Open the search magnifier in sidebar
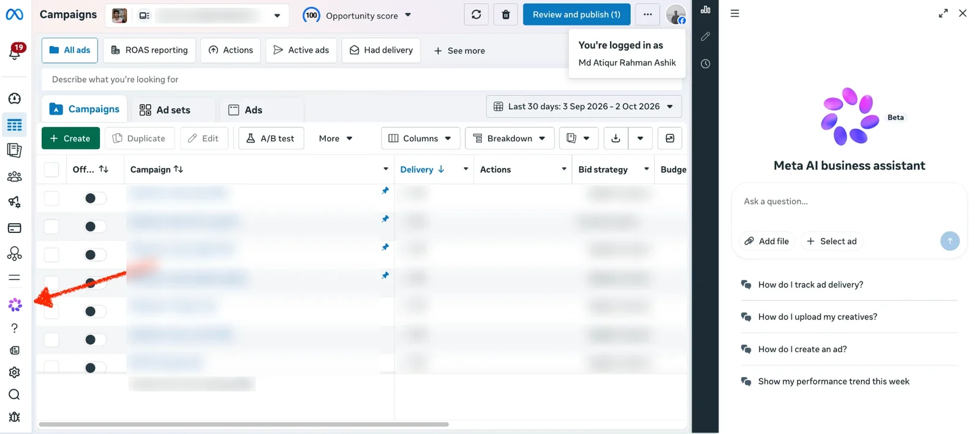The height and width of the screenshot is (434, 980). [x=14, y=394]
